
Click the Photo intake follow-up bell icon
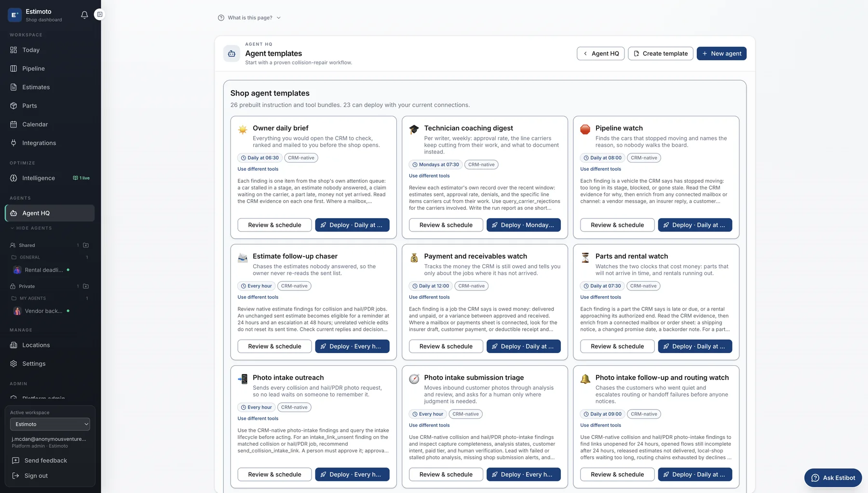(585, 379)
